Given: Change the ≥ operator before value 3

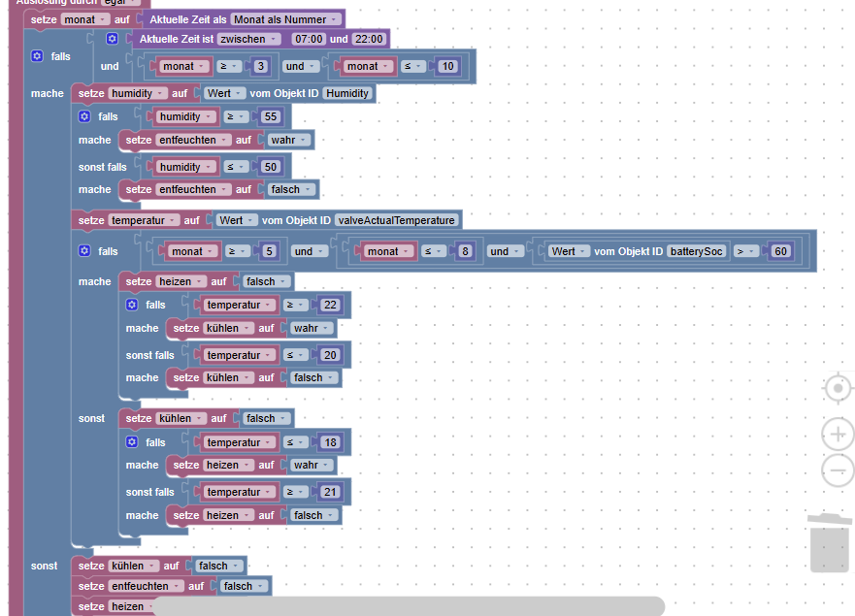Looking at the screenshot, I should (x=230, y=66).
